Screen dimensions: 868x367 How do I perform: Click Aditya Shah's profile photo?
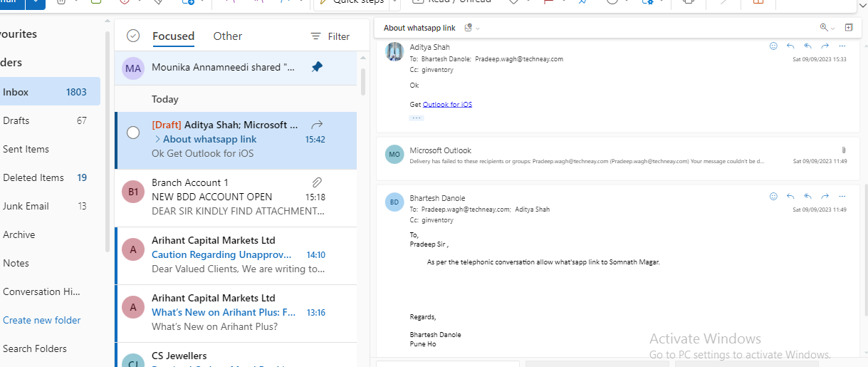coord(394,51)
